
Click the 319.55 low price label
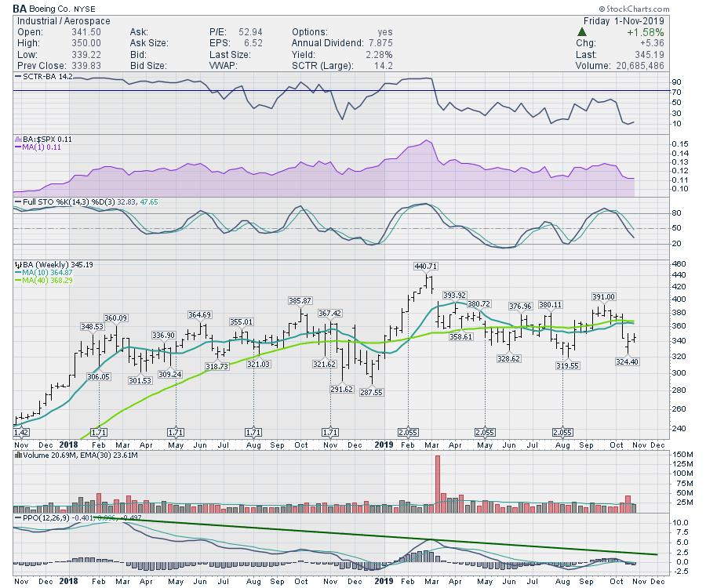click(x=567, y=366)
